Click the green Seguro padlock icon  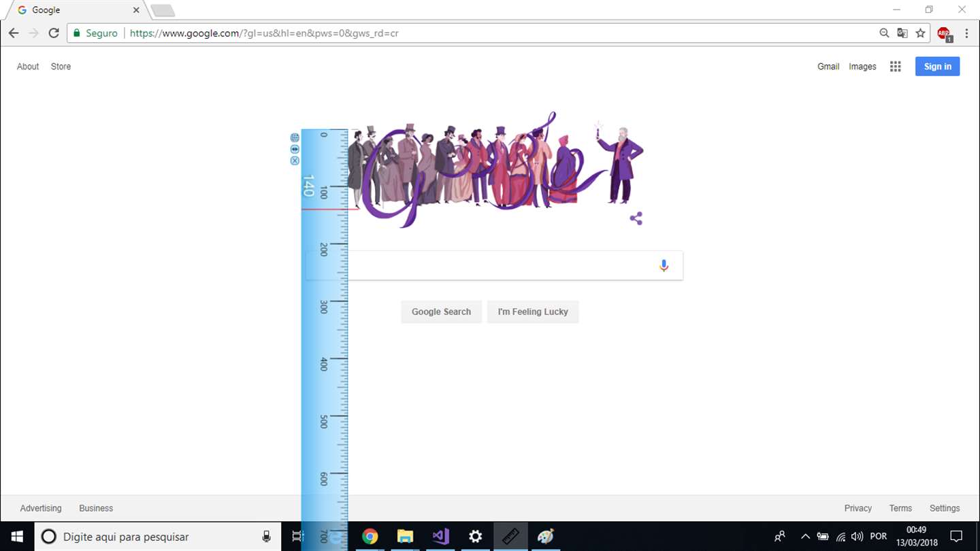point(77,33)
